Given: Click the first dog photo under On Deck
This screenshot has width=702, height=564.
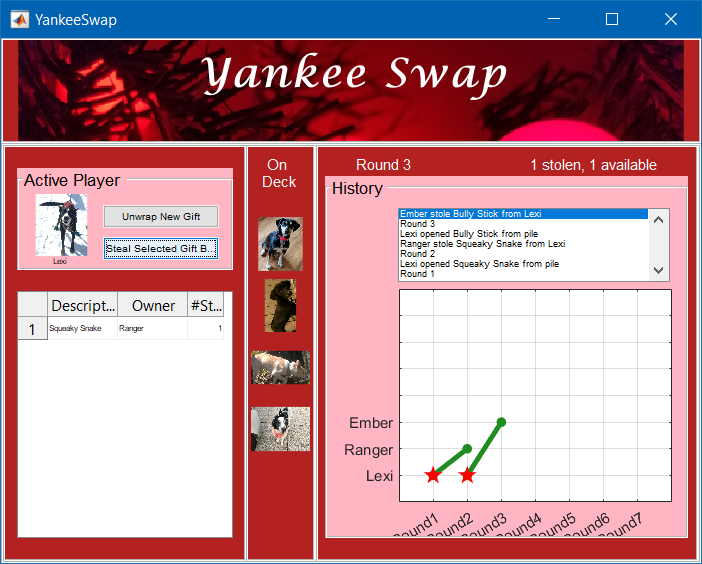Looking at the screenshot, I should (x=280, y=244).
